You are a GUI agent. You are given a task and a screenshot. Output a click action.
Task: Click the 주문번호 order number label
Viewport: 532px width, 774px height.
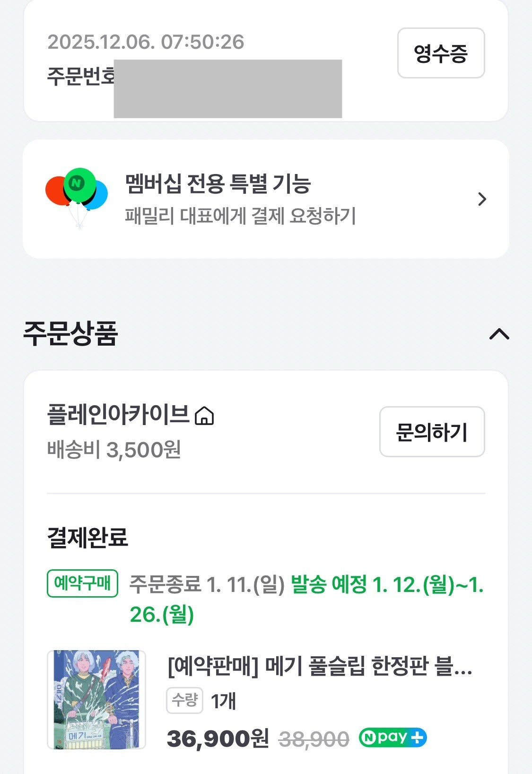[80, 76]
